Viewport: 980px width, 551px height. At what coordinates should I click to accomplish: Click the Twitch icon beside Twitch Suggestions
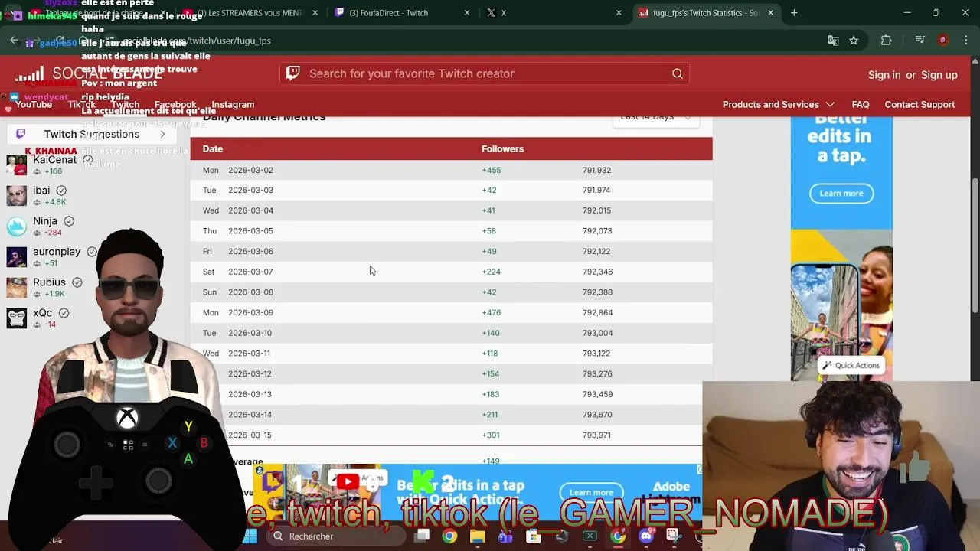(x=21, y=134)
